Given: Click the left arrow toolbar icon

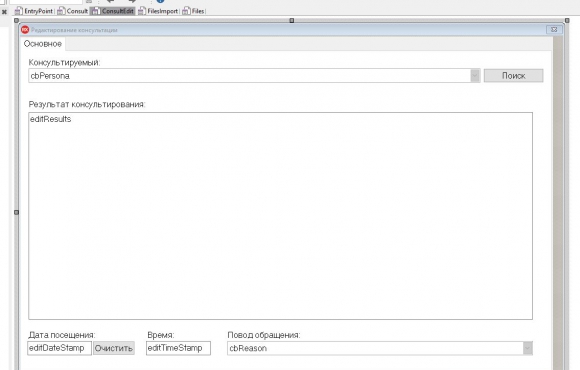Looking at the screenshot, I should click(110, 1).
